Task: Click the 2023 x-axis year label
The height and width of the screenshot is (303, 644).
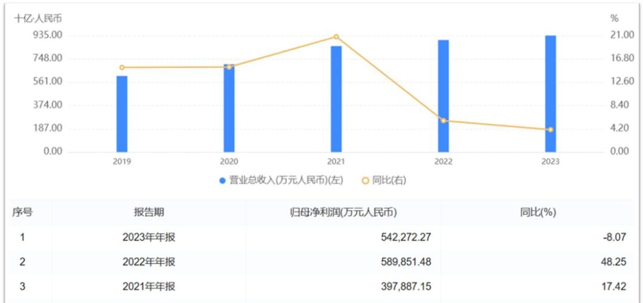Action: (550, 162)
